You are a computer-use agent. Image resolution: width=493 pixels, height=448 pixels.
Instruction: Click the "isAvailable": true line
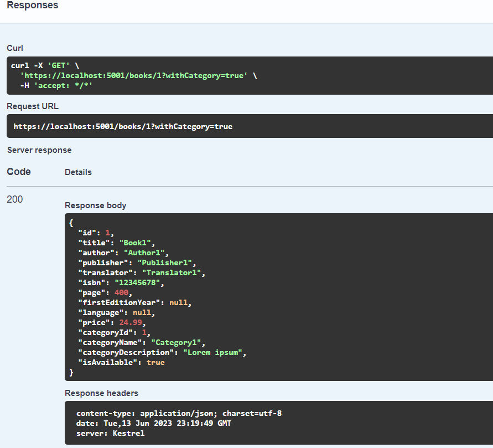121,362
